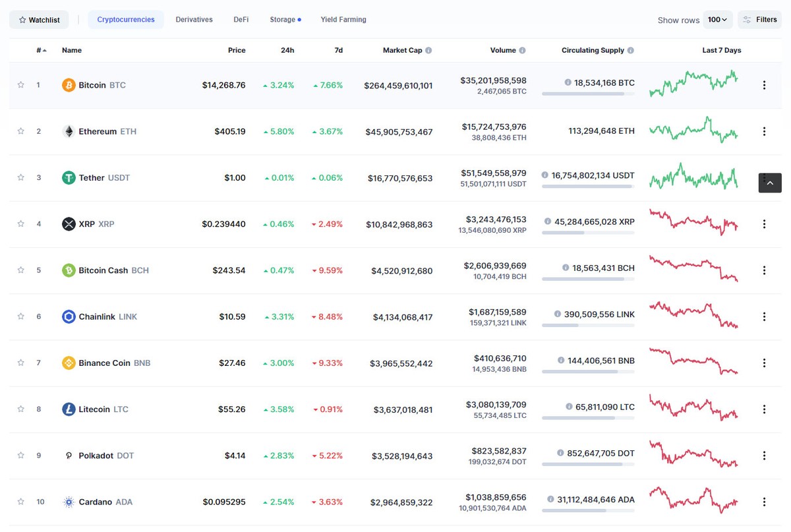Open the Show rows dropdown

718,19
